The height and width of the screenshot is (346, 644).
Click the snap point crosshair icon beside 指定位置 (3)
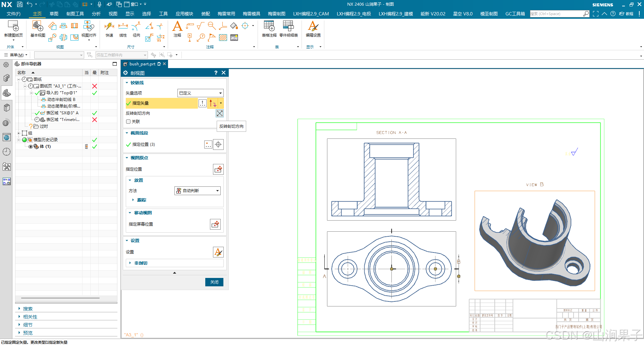pos(218,145)
